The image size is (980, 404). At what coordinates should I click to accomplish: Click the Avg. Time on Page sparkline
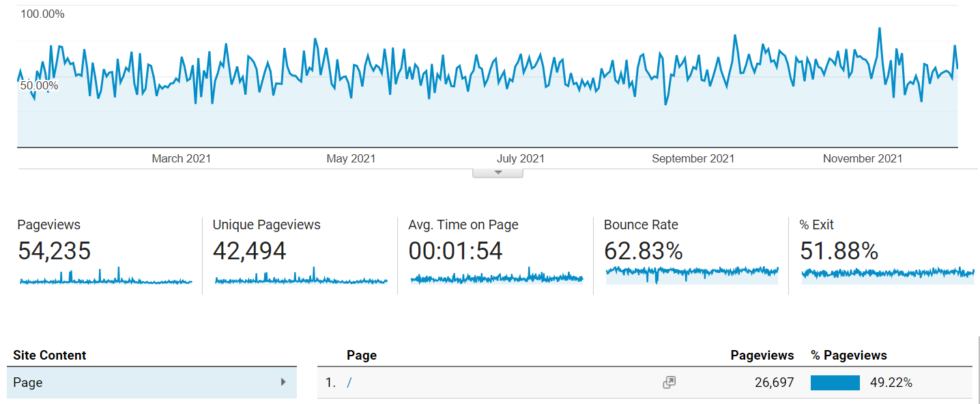coord(497,276)
